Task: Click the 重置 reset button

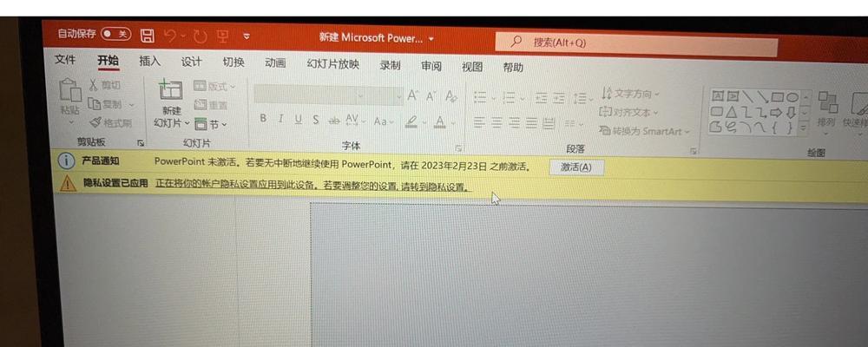Action: click(210, 105)
